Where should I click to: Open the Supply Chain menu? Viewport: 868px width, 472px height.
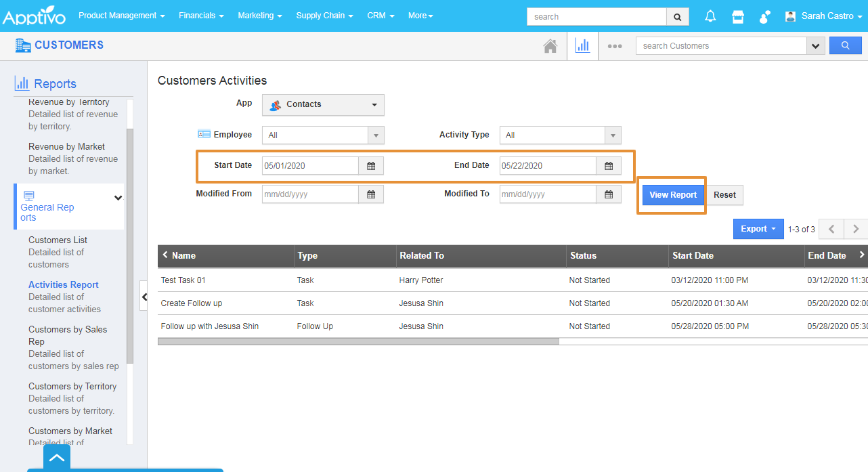point(324,16)
